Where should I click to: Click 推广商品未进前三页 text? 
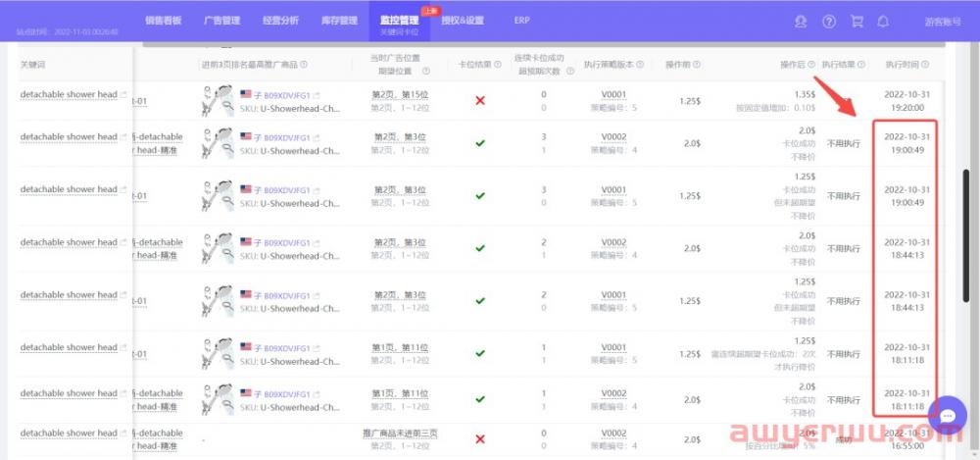pyautogui.click(x=400, y=434)
